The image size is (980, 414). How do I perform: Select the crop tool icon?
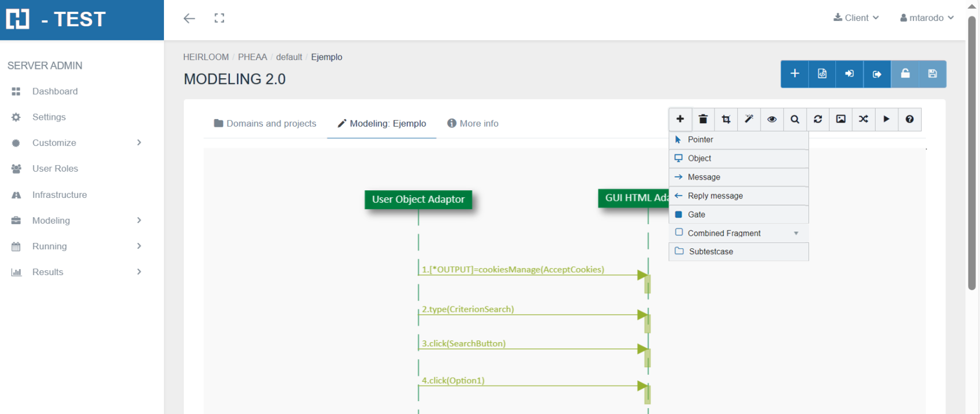tap(726, 119)
